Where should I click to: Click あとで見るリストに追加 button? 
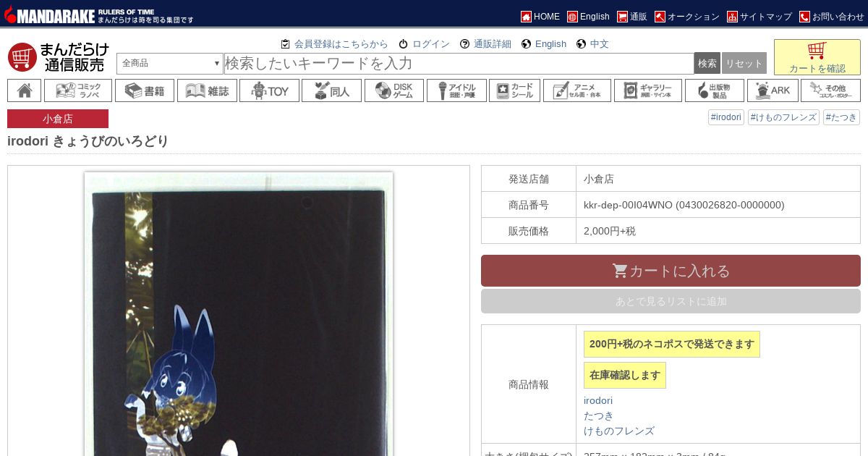click(x=671, y=301)
